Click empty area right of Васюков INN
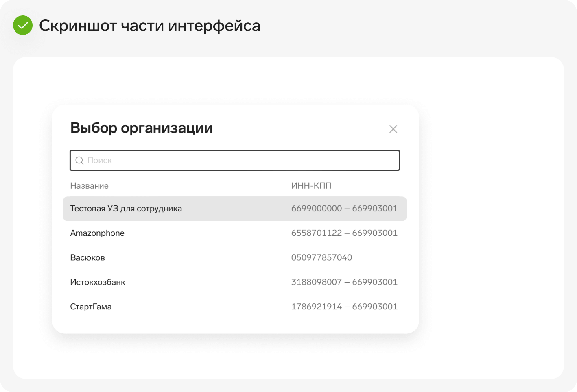This screenshot has width=577, height=392. [x=378, y=257]
